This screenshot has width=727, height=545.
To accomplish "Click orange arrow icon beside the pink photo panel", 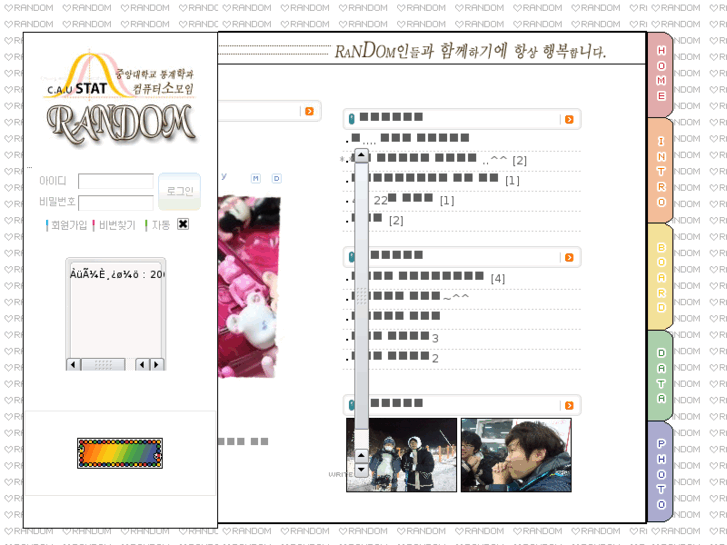I will 309,111.
